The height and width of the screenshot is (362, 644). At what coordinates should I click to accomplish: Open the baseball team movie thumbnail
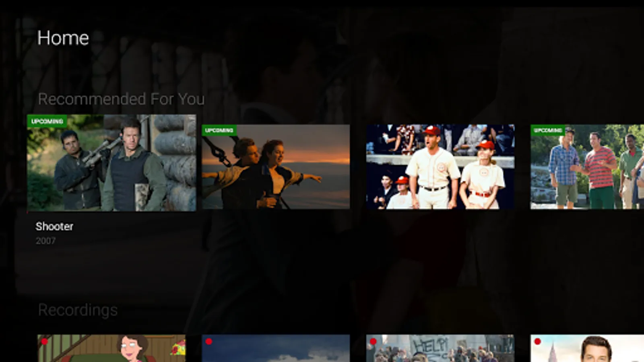click(x=440, y=167)
